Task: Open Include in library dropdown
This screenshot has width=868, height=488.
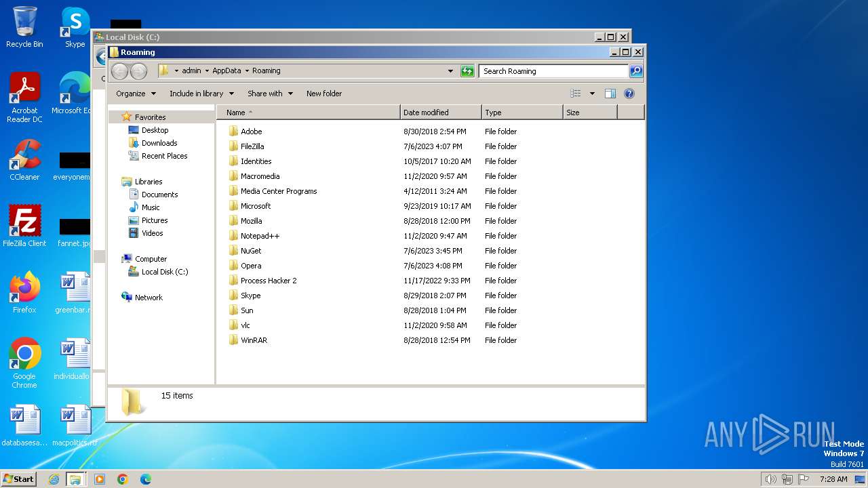Action: [201, 94]
